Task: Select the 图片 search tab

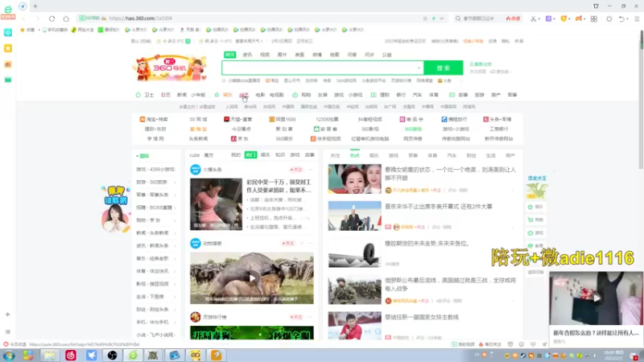Action: [x=283, y=55]
